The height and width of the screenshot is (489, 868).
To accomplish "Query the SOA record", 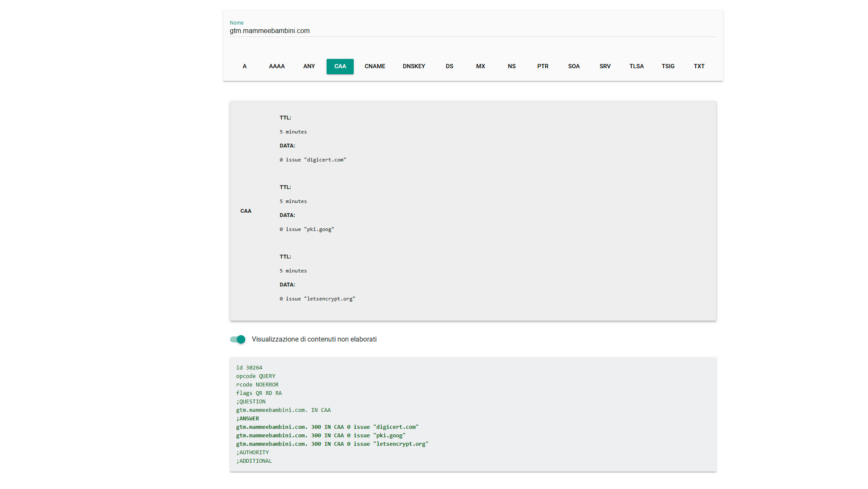I will point(574,67).
